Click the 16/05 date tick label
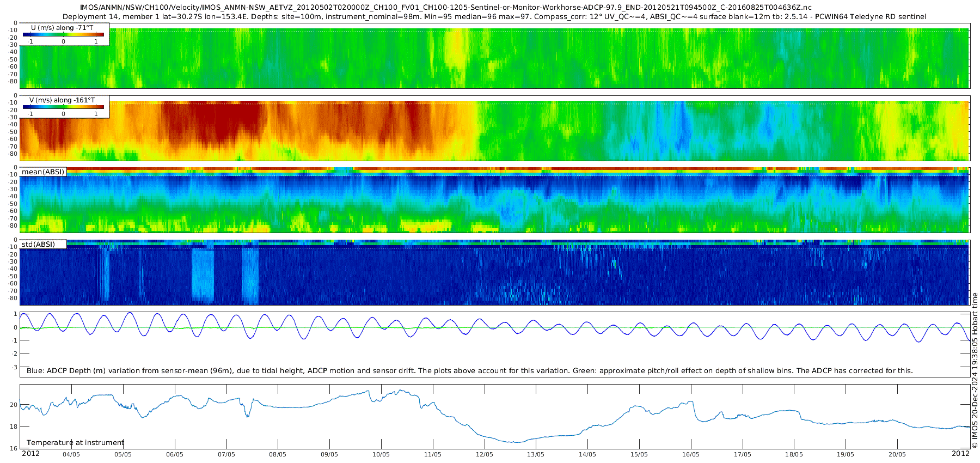980x463 pixels. (690, 454)
